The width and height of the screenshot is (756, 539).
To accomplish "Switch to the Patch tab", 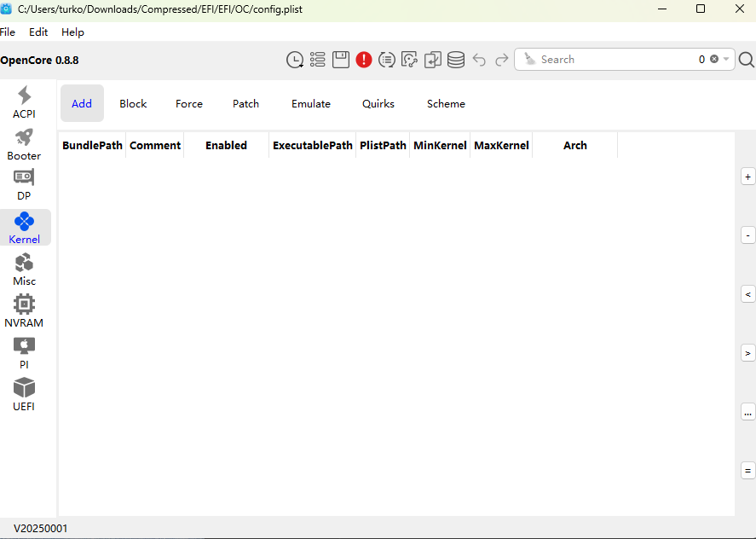I will tap(245, 103).
